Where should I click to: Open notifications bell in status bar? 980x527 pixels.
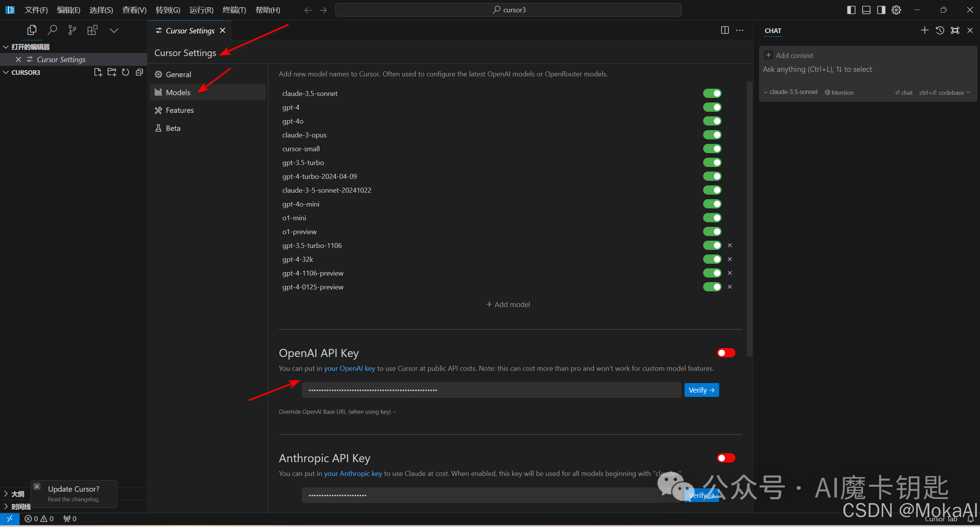coord(970,519)
